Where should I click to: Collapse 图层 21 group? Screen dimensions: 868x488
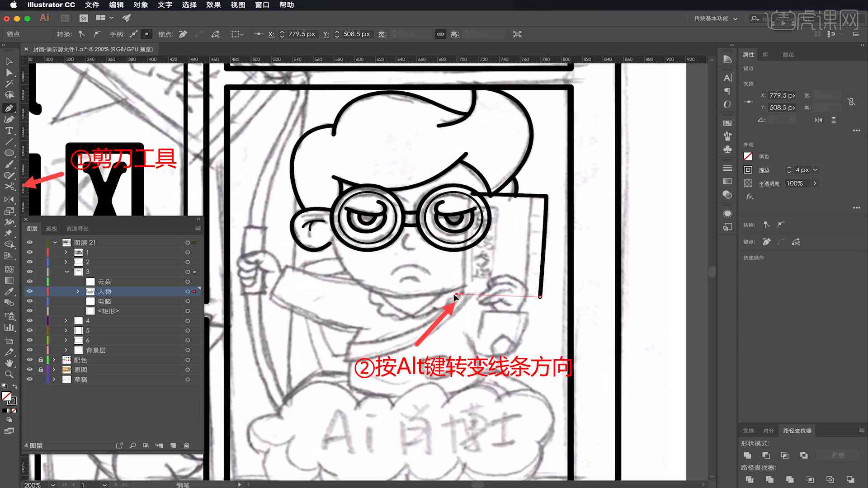pyautogui.click(x=54, y=243)
